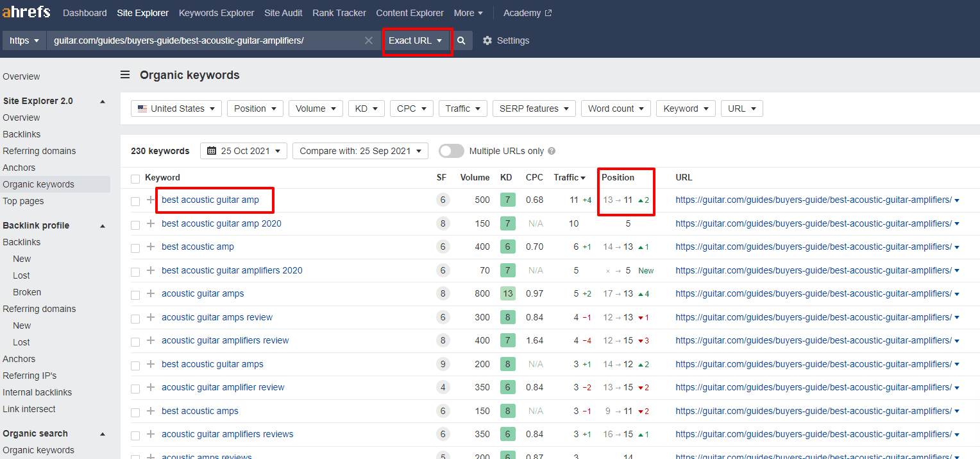Open the Keyword filter dropdown
This screenshot has width=980, height=459.
[x=686, y=108]
